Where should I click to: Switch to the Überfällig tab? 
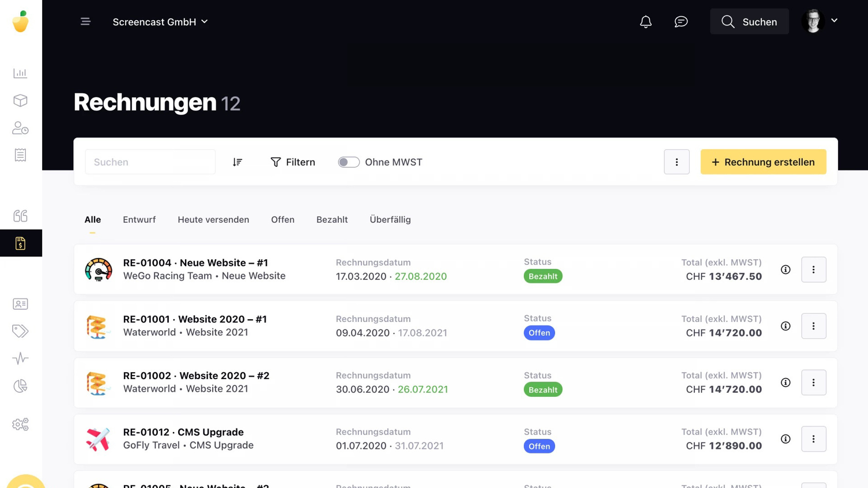coord(390,220)
